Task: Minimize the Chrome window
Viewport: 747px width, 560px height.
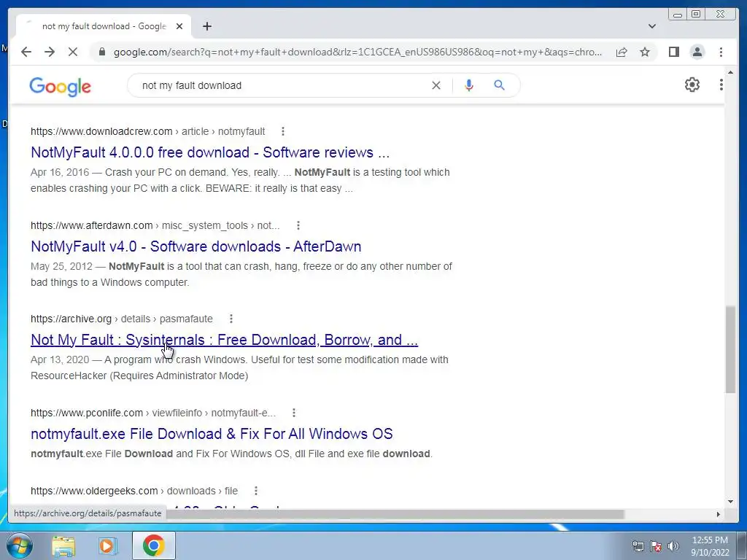Action: pyautogui.click(x=678, y=15)
